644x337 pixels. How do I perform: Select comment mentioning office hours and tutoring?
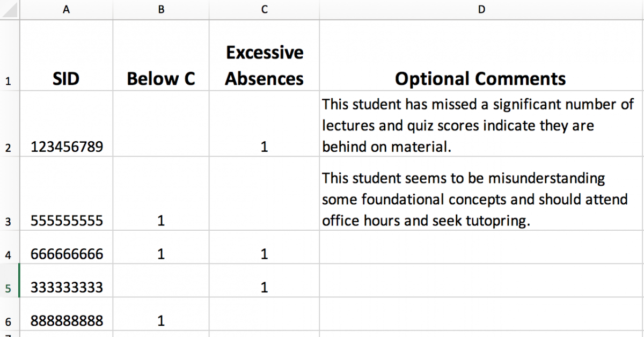pyautogui.click(x=474, y=199)
